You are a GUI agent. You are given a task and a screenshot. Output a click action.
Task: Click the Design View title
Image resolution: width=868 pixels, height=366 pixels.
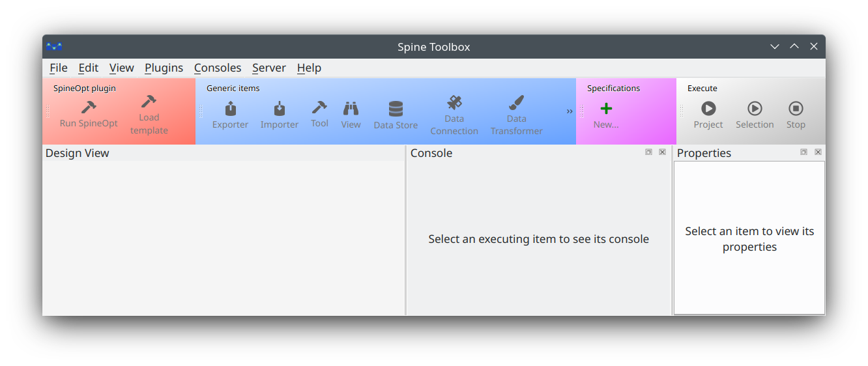[x=78, y=153]
